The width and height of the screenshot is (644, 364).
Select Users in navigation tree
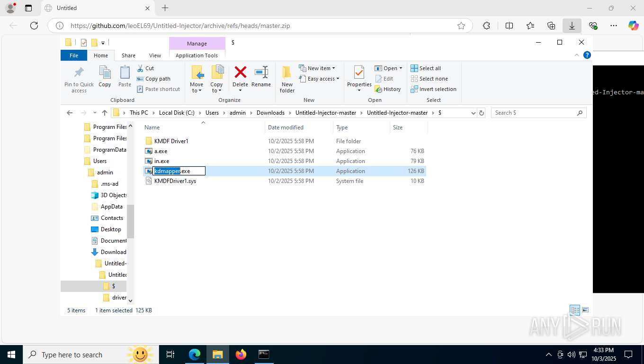tap(99, 161)
